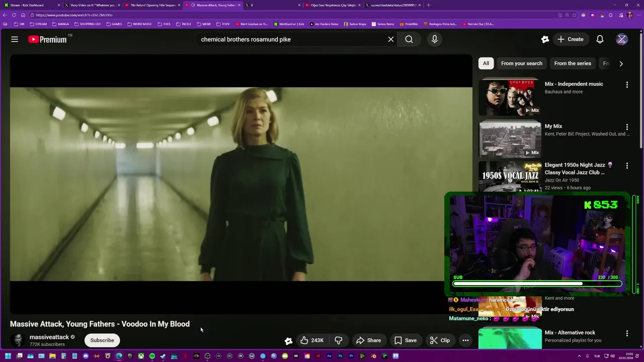Open the My Mix city thumbnail

coord(510,139)
